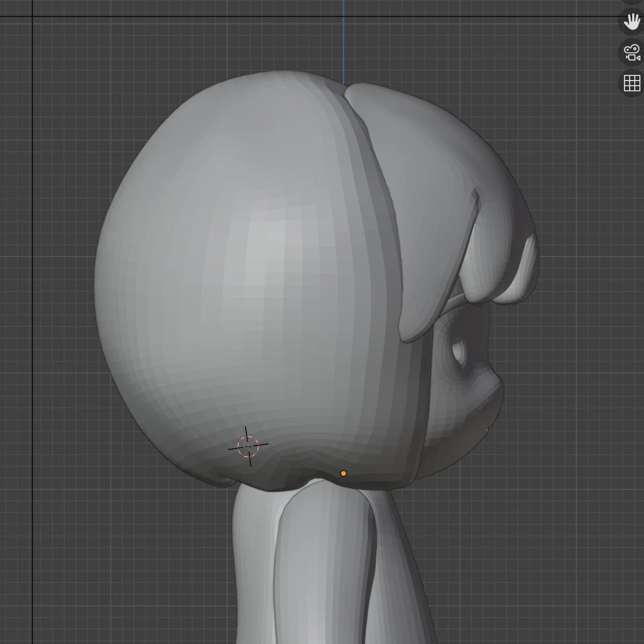Select the orange object origin dot
Image resolution: width=644 pixels, height=644 pixels.
[343, 473]
